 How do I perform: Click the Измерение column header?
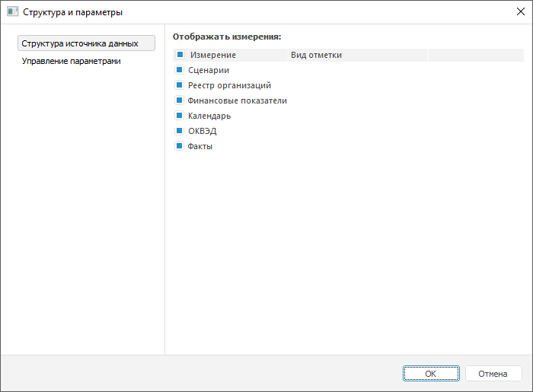pos(213,55)
